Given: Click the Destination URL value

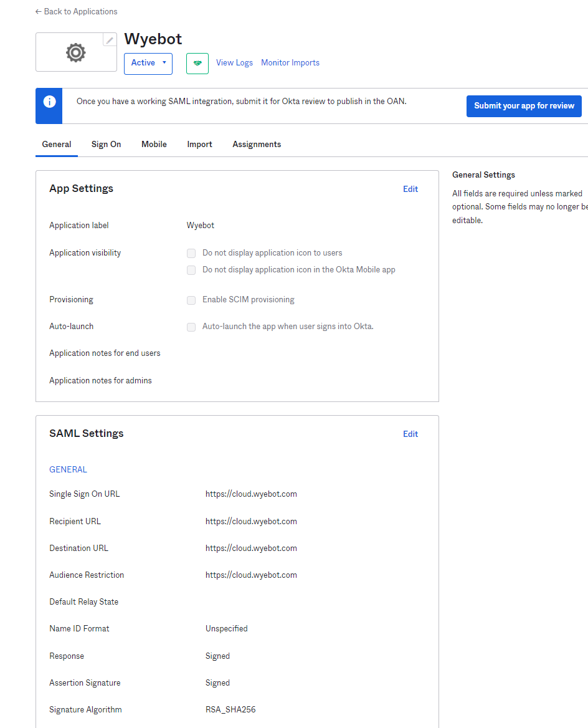Looking at the screenshot, I should (251, 548).
